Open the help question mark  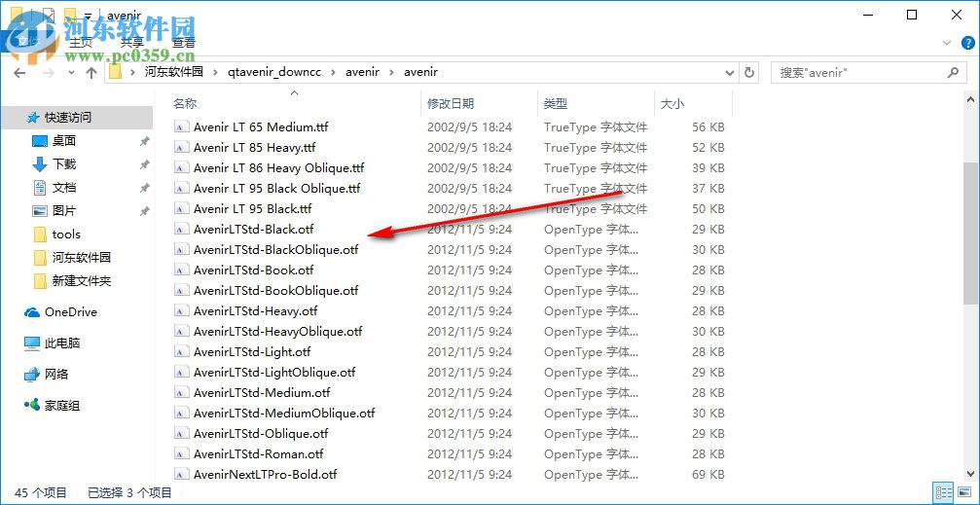(966, 43)
